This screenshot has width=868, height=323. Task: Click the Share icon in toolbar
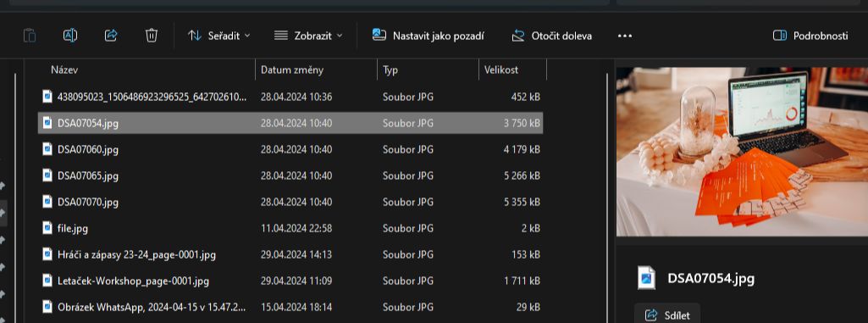(111, 36)
